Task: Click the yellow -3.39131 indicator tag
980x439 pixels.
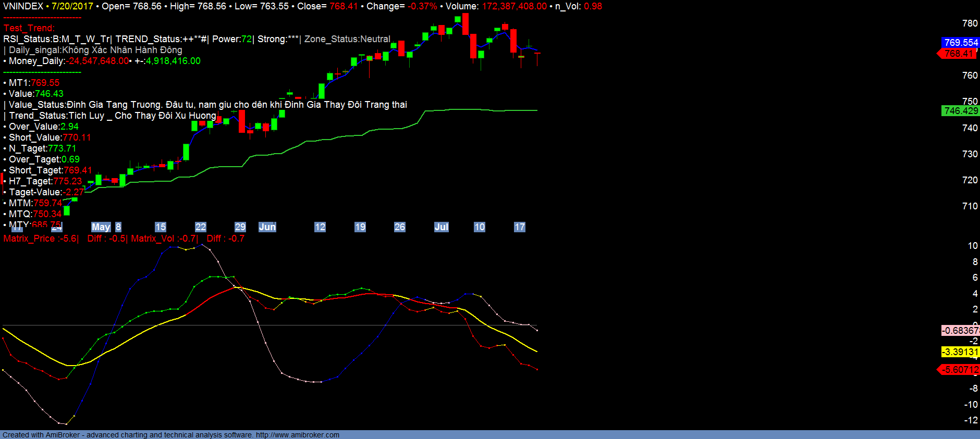Action: coord(960,352)
